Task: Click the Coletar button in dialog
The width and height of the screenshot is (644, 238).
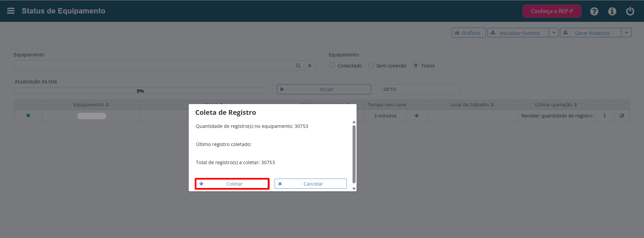Action: coord(232,184)
